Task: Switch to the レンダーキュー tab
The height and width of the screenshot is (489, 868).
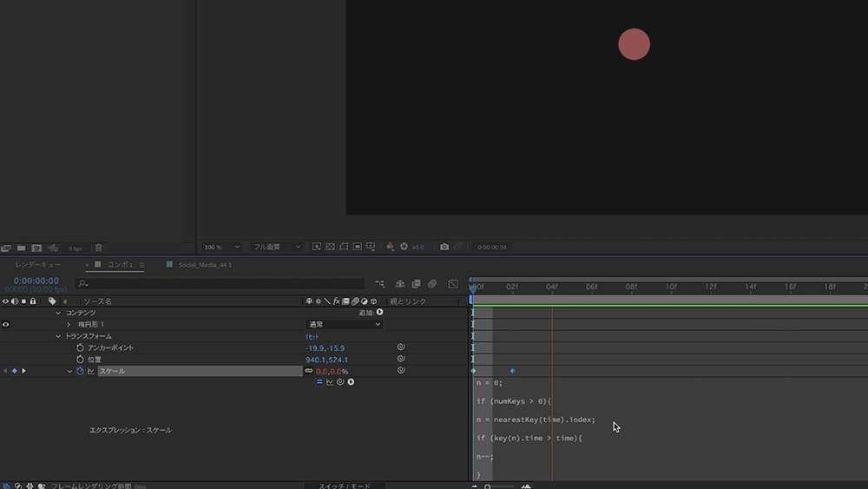Action: [x=37, y=264]
